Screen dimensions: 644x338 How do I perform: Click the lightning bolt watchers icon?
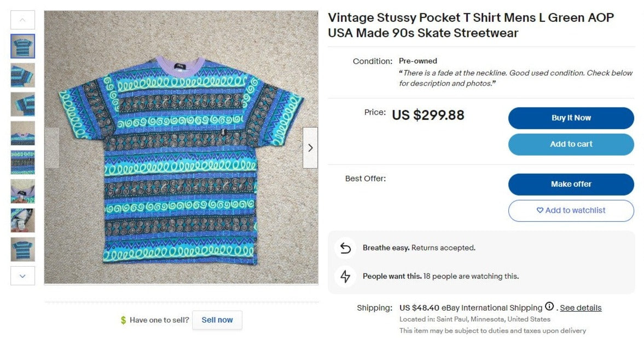click(345, 276)
